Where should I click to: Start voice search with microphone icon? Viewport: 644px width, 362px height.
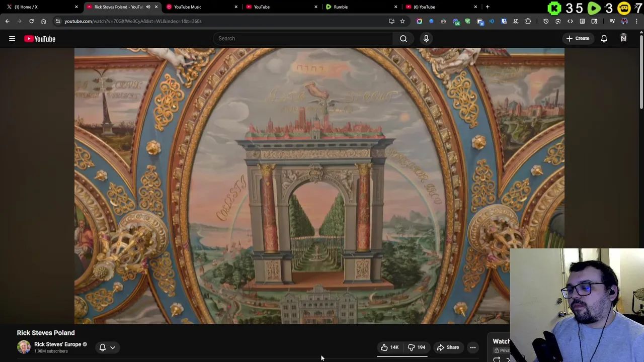click(426, 39)
